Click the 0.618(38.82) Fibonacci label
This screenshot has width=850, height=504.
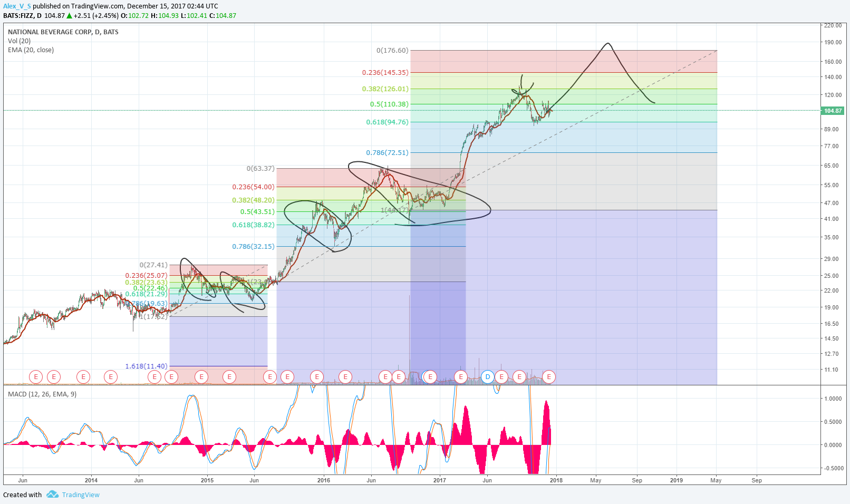pyautogui.click(x=253, y=225)
